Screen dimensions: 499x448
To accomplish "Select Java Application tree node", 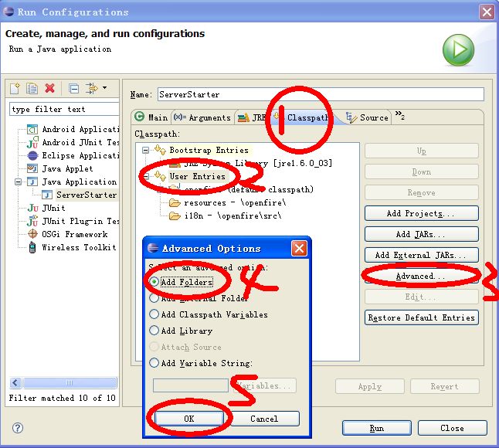I will point(80,182).
